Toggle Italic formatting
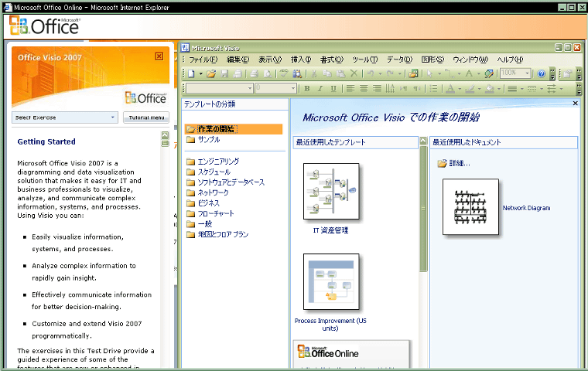The height and width of the screenshot is (371, 588). click(x=320, y=88)
